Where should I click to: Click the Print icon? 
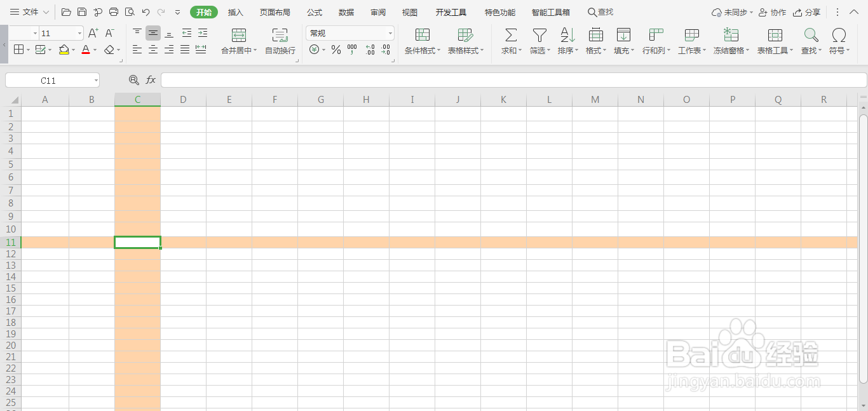[114, 12]
